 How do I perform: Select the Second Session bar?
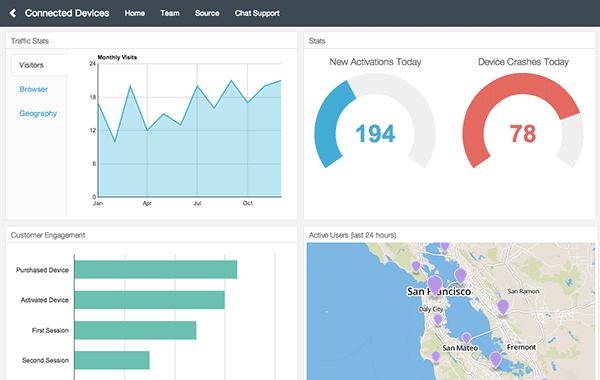[x=112, y=360]
